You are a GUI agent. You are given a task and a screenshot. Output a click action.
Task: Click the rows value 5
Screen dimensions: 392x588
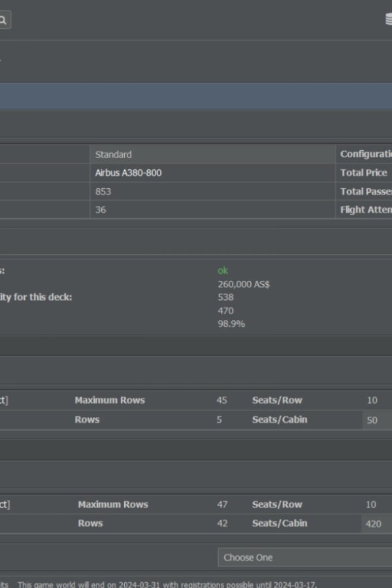(x=219, y=419)
